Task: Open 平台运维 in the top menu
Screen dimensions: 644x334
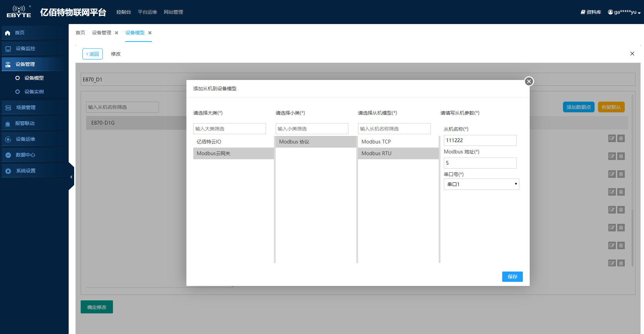Action: click(147, 12)
